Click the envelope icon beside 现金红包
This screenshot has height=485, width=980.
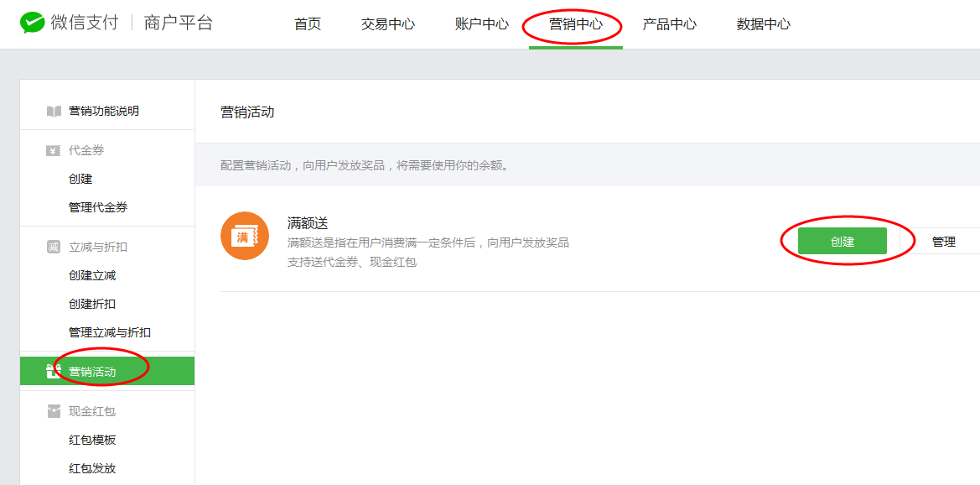[x=54, y=411]
